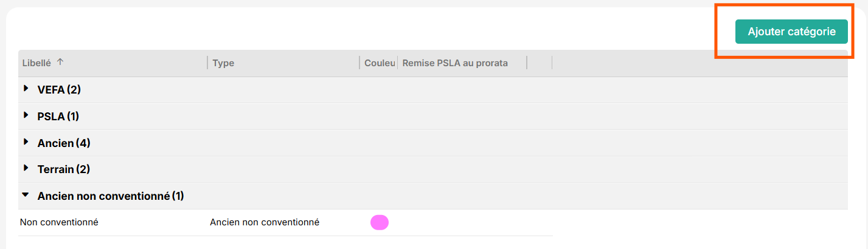
Task: Expand the PSLA group triangle
Action: click(26, 115)
